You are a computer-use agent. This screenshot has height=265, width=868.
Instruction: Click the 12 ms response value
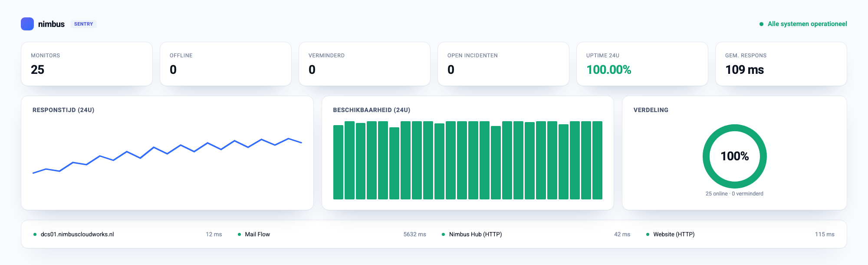(214, 234)
